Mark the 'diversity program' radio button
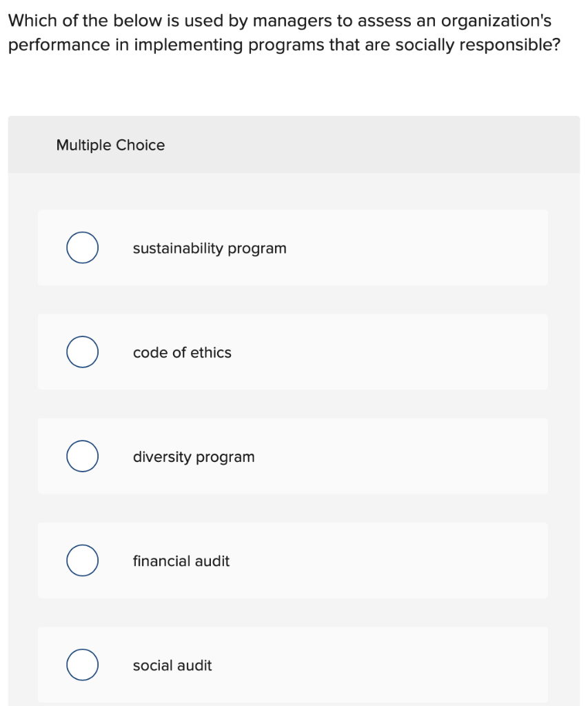 [82, 457]
